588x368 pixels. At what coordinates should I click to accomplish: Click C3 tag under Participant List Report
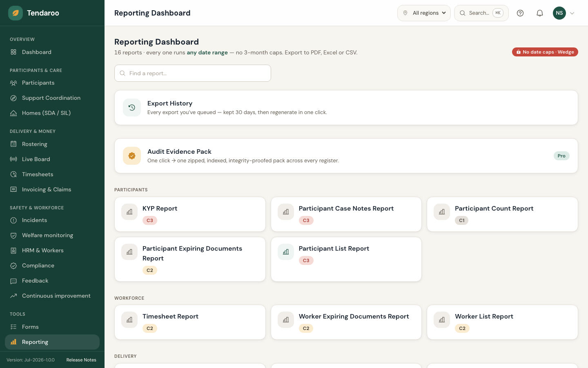[306, 260]
